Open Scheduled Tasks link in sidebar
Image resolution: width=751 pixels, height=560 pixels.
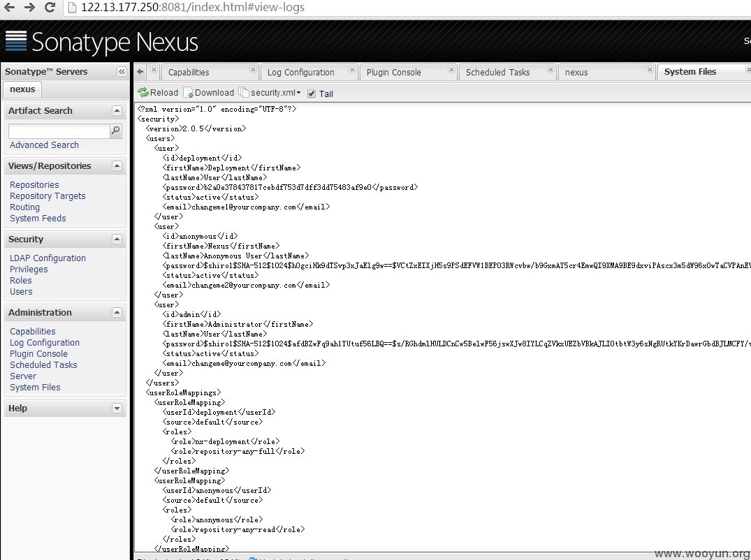coord(43,364)
